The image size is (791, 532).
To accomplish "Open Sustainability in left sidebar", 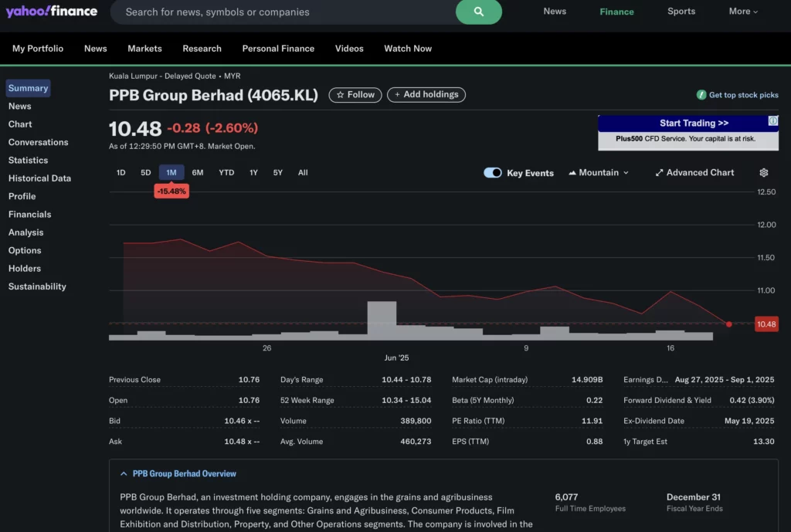I will (37, 286).
